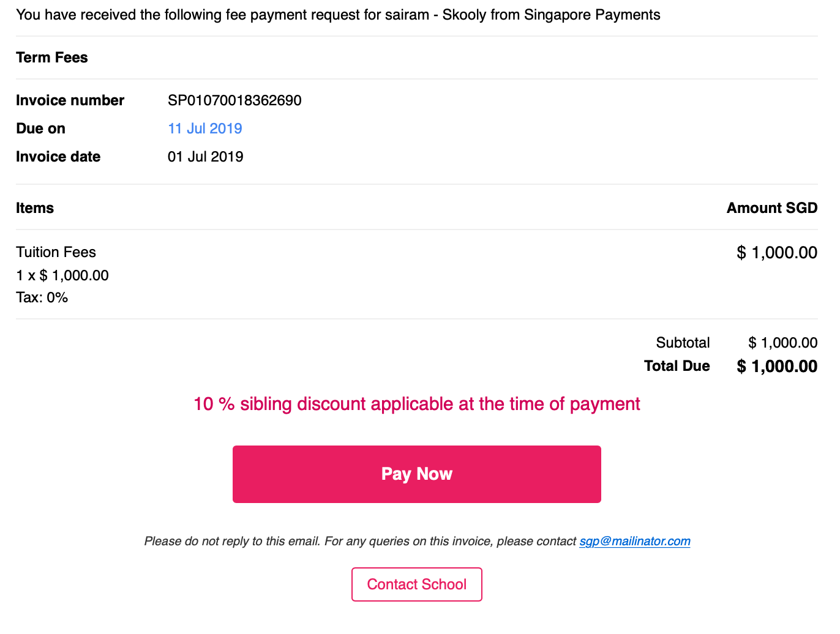Open the Contact School button
Image resolution: width=840 pixels, height=634 pixels.
416,584
